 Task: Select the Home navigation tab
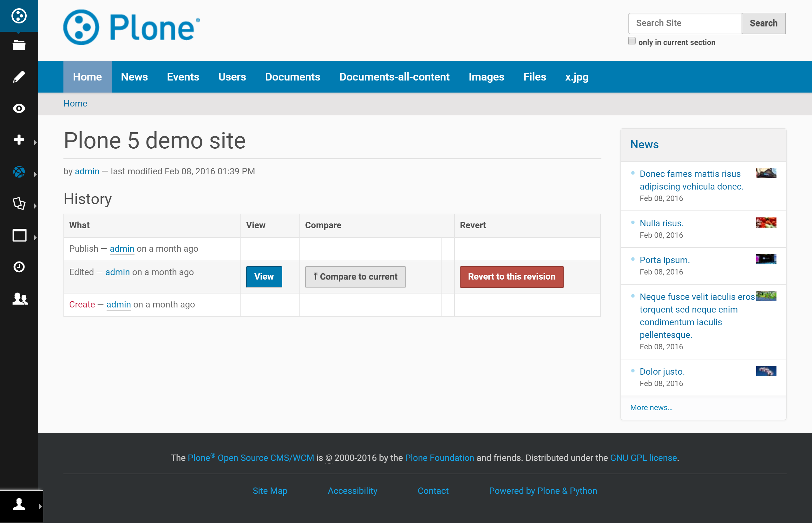tap(87, 77)
